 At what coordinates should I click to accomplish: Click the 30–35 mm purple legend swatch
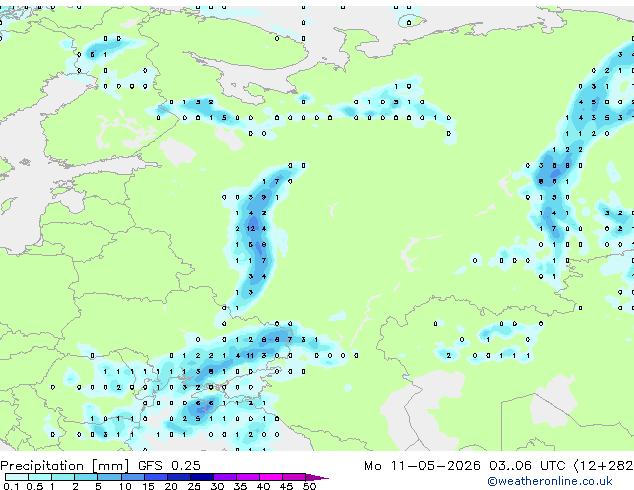pos(225,477)
